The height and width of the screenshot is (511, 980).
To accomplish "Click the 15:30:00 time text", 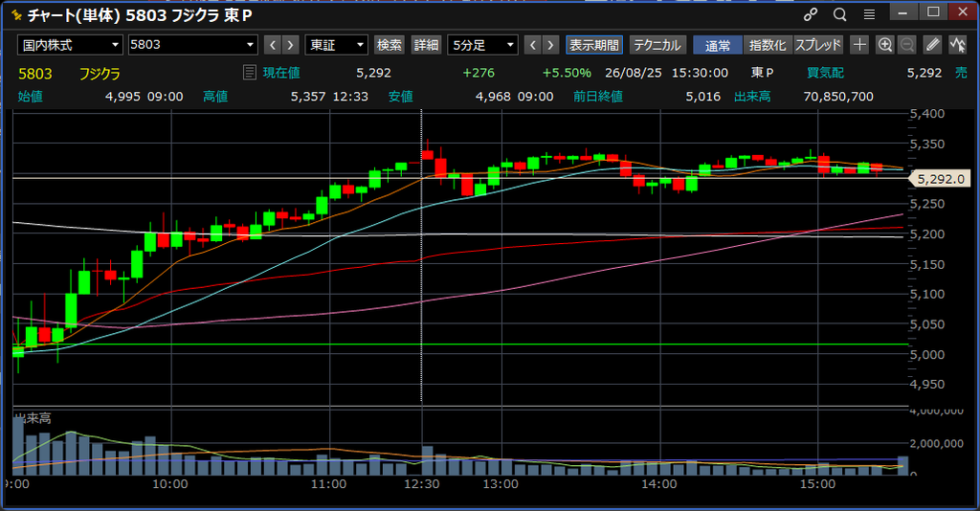I will pyautogui.click(x=700, y=73).
